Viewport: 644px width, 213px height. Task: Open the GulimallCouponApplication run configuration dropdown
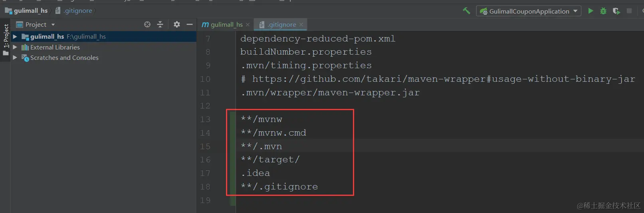(529, 11)
